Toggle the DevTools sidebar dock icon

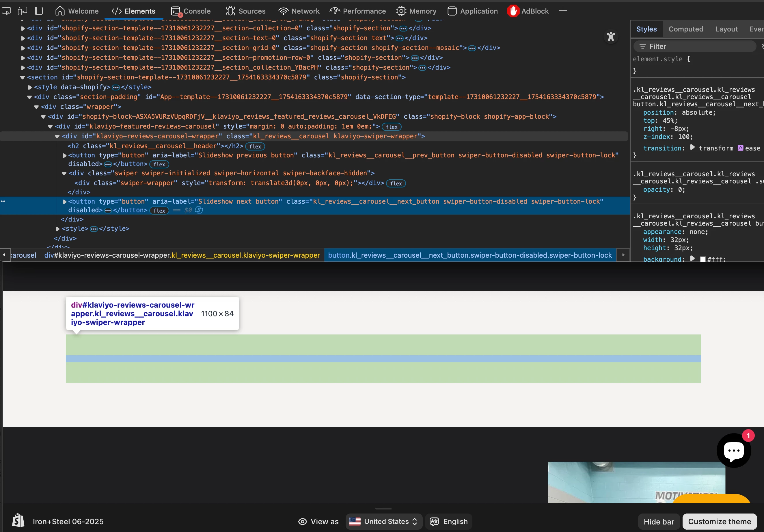pyautogui.click(x=39, y=11)
